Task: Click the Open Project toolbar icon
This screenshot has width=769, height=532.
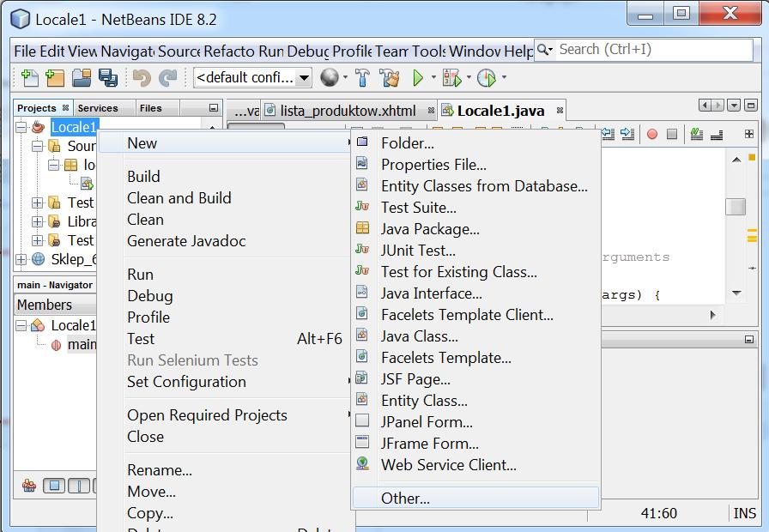Action: coord(82,77)
